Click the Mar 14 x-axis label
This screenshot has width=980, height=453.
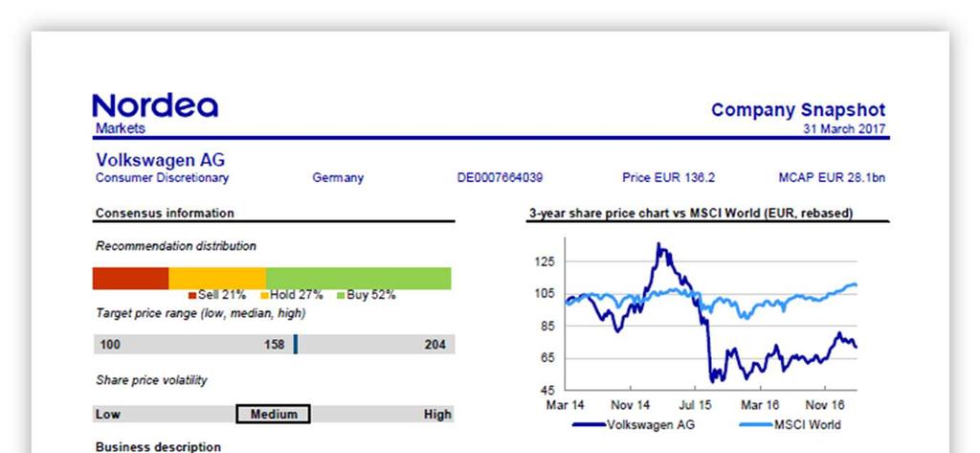pos(565,405)
